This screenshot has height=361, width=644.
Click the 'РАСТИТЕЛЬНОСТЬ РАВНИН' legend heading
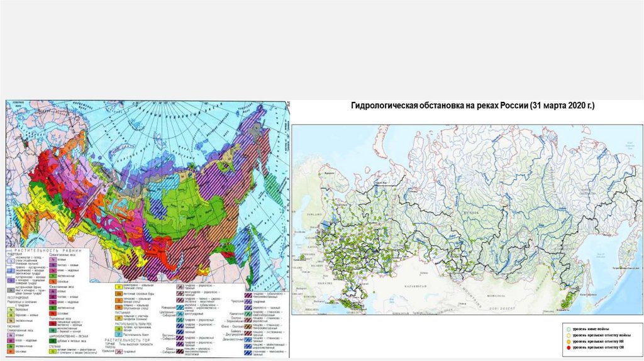49,250
